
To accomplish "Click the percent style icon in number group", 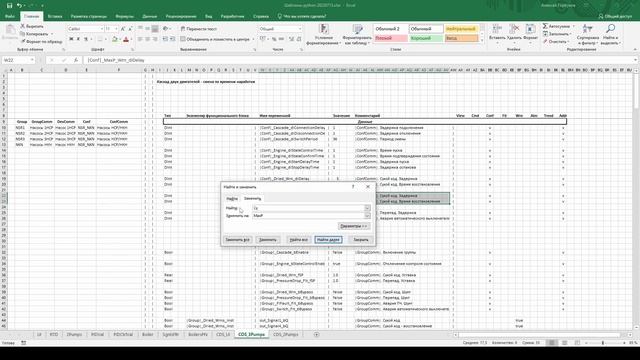I will (x=274, y=39).
